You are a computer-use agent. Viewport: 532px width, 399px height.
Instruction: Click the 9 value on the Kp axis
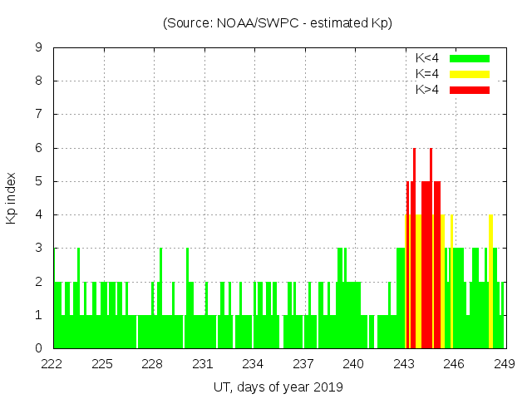pyautogui.click(x=38, y=47)
